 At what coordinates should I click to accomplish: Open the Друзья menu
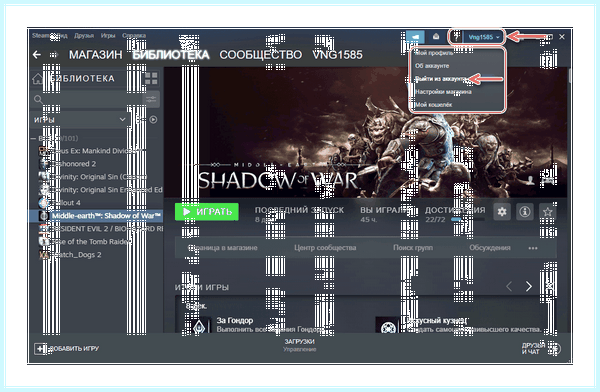click(x=84, y=36)
